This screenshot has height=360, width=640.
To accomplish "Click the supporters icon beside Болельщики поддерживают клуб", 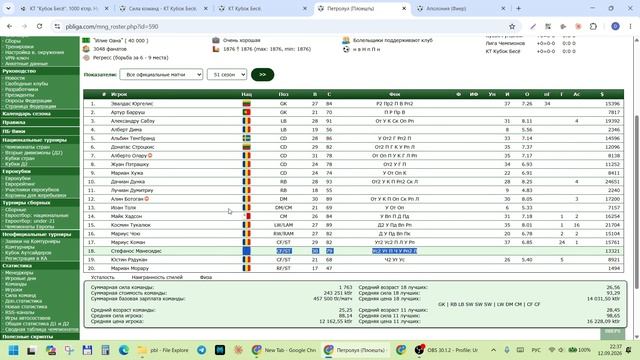I will [x=346, y=40].
